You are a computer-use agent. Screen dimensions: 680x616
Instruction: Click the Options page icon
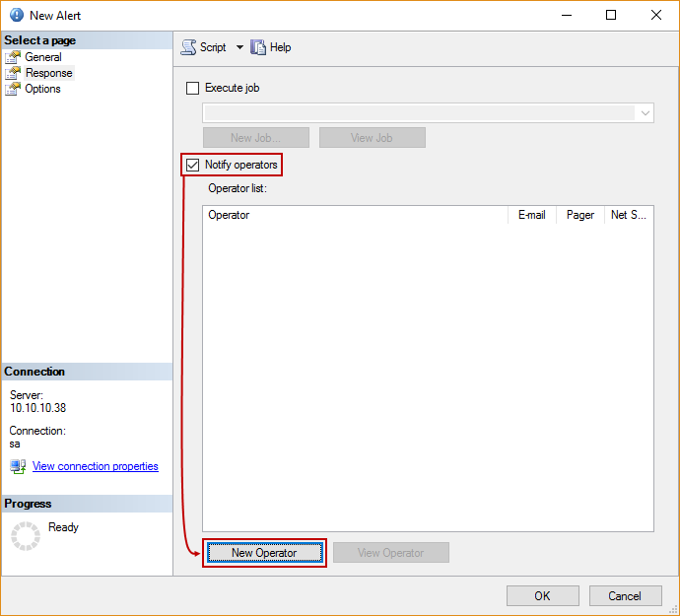tap(13, 89)
